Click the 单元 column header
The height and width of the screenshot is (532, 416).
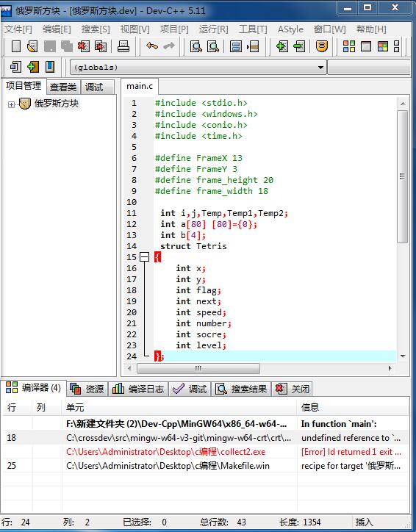click(179, 407)
